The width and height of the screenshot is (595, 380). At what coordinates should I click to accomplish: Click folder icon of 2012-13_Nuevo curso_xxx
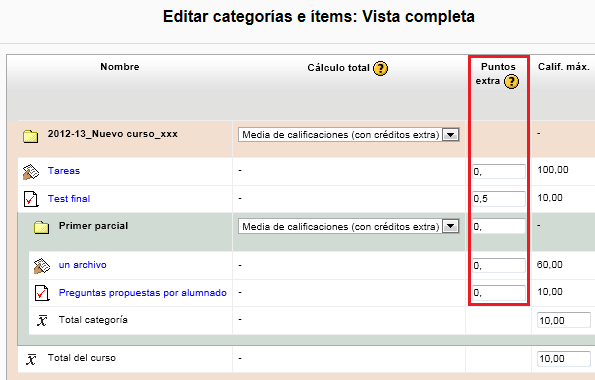point(30,136)
